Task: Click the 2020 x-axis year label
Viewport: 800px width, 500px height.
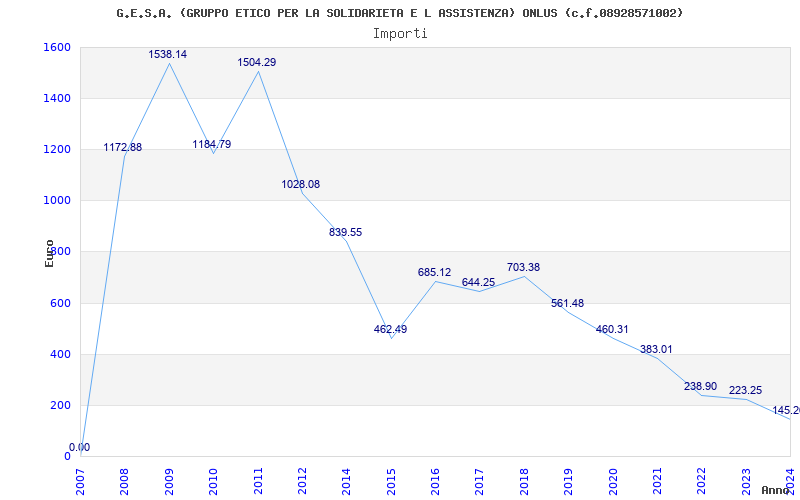Action: [x=613, y=481]
